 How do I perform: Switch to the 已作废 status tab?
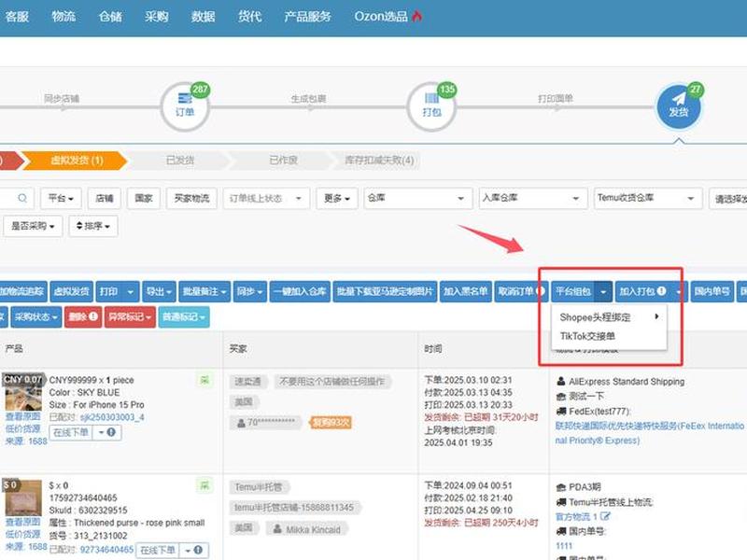point(283,160)
